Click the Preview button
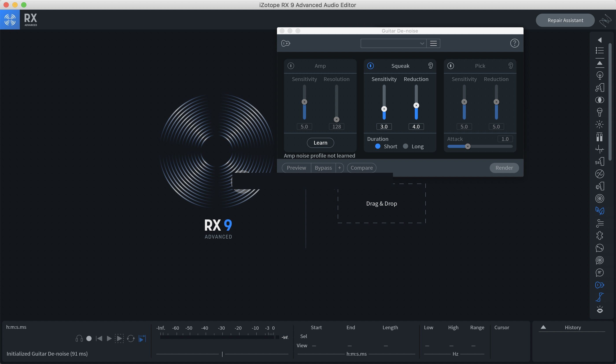The image size is (616, 364). tap(296, 168)
